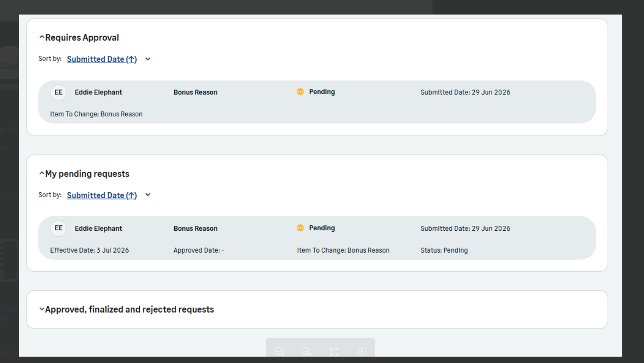Click Item To Change text in Requires Approval row
Screen dimensions: 644x363
click(96, 114)
